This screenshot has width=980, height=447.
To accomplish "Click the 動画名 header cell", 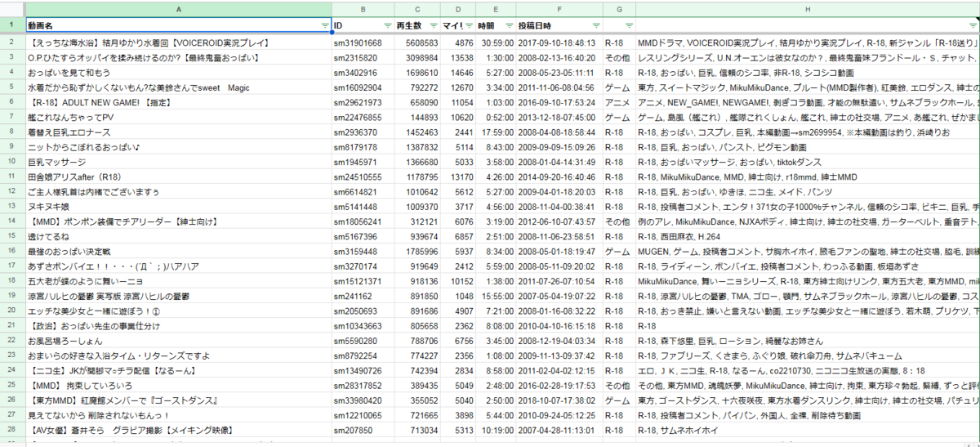I will pyautogui.click(x=179, y=25).
